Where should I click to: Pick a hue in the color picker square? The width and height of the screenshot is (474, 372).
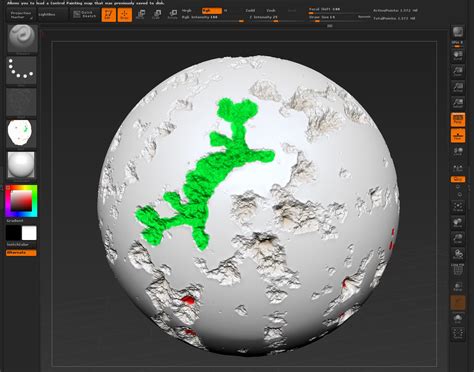coord(21,201)
